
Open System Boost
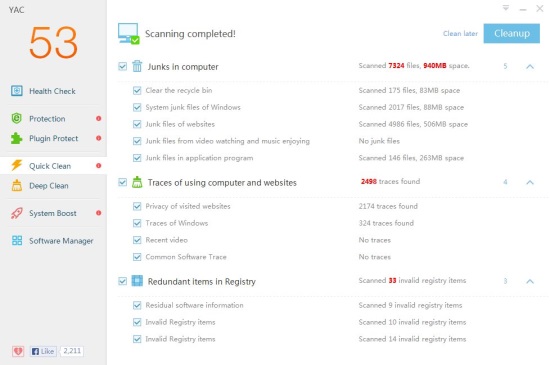click(x=53, y=213)
